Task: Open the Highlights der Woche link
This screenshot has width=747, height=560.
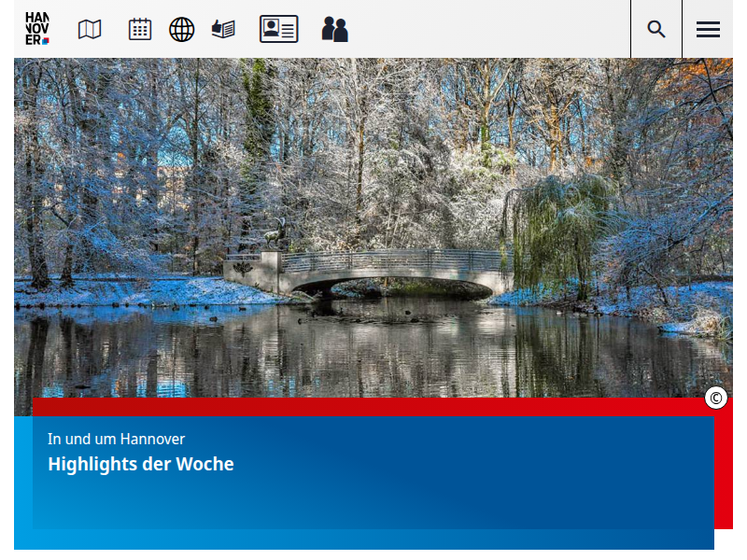Action: coord(141,464)
